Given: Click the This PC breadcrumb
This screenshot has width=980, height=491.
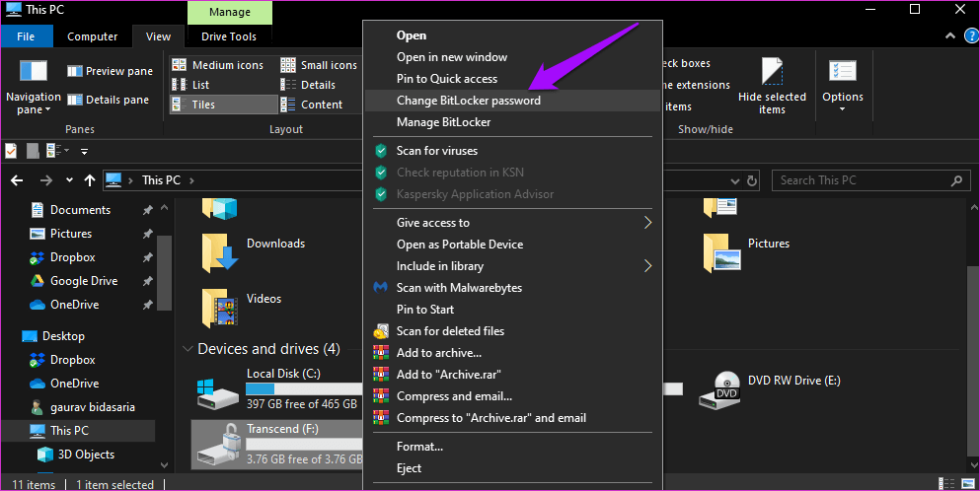Looking at the screenshot, I should (161, 180).
